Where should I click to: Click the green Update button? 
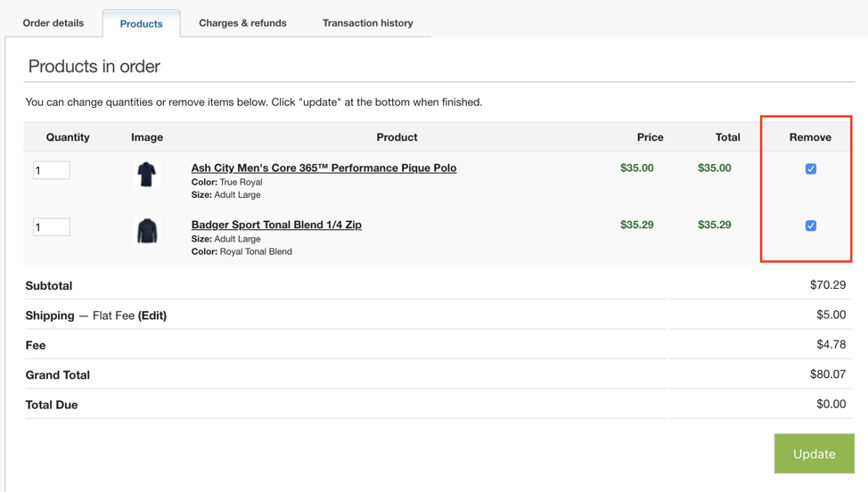814,454
